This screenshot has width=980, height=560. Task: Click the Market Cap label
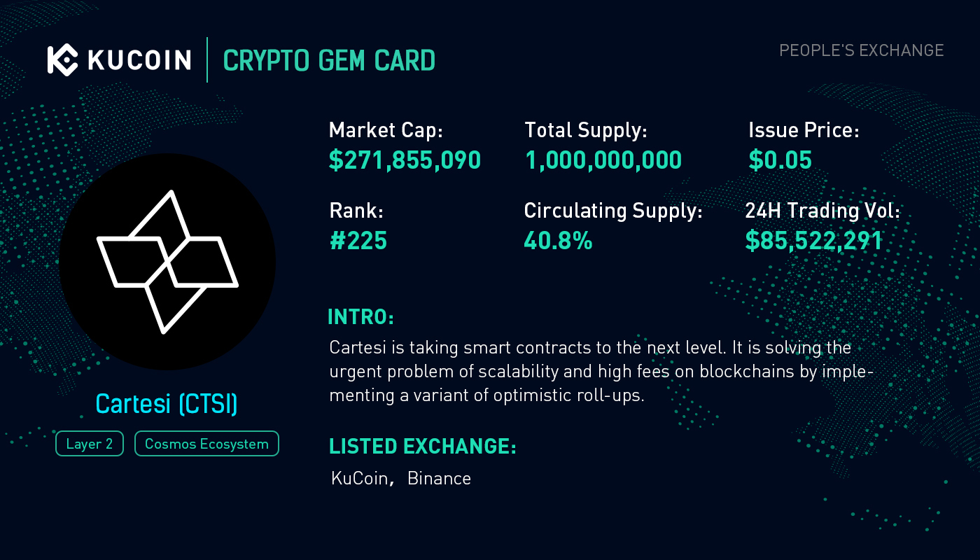click(386, 130)
